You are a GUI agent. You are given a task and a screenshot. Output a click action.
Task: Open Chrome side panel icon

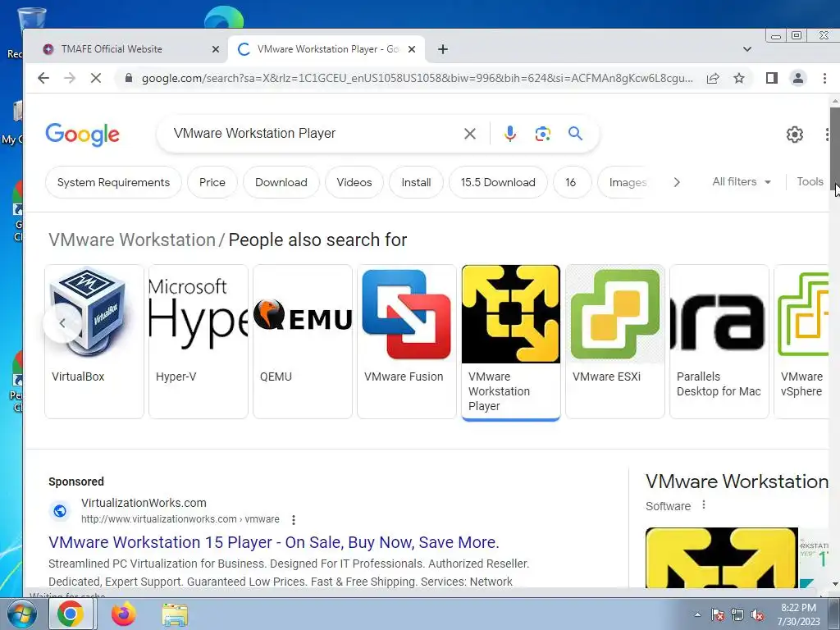(x=771, y=78)
